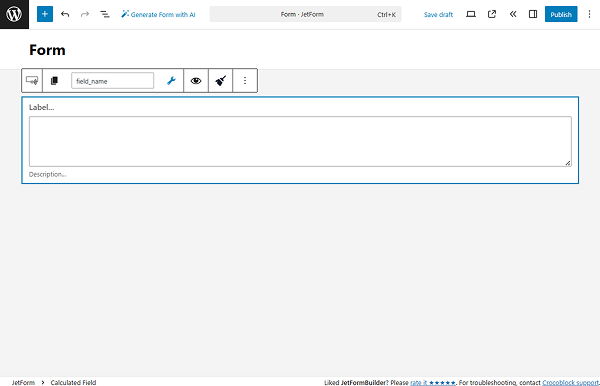Click inside the calculated field textarea
Image resolution: width=600 pixels, height=386 pixels.
300,142
